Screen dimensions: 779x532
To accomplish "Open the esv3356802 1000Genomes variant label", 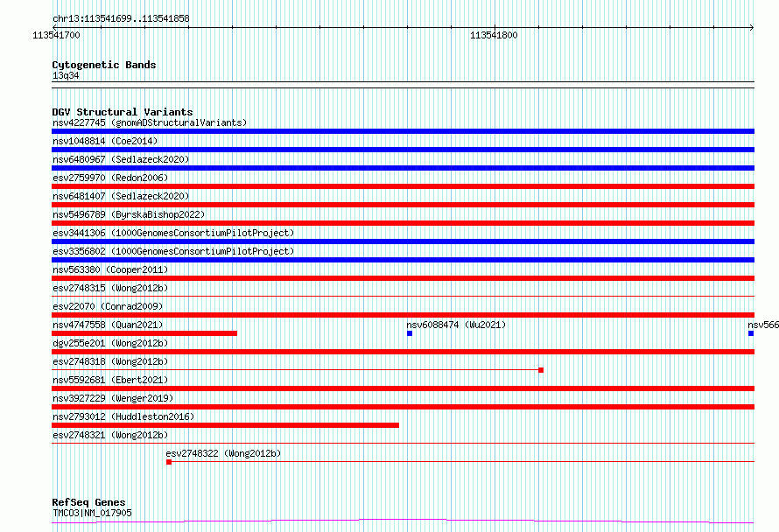I will tap(173, 251).
